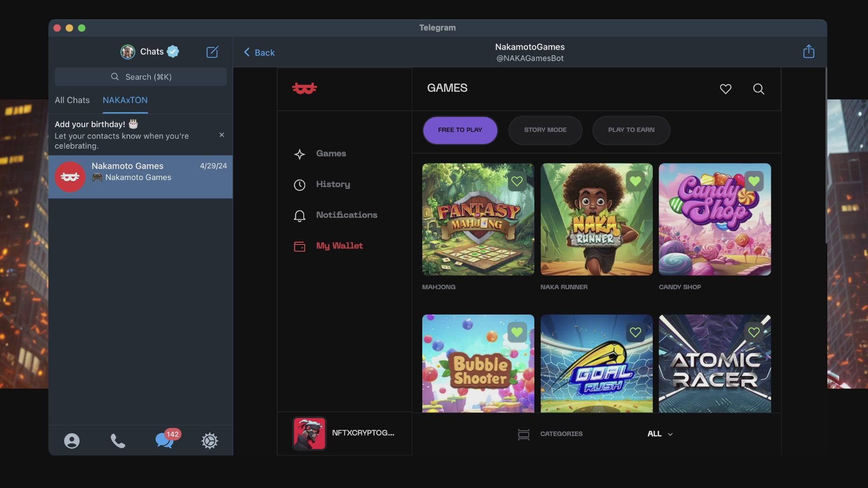Click the My Wallet icon
868x488 pixels.
[299, 247]
